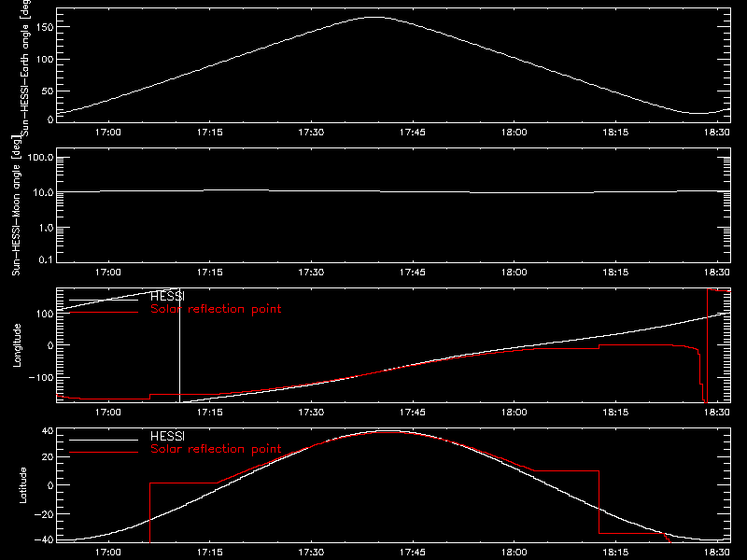Click the peak of the Earth angle curve

point(375,17)
